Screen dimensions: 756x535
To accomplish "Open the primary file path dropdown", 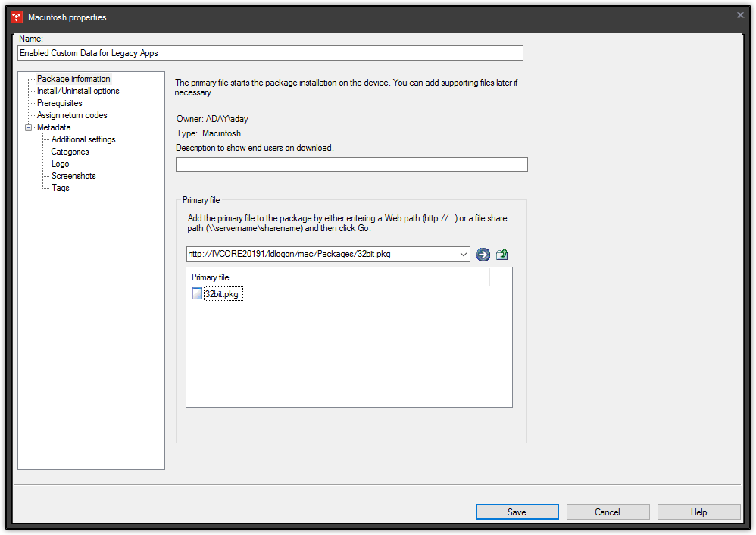I will click(465, 254).
